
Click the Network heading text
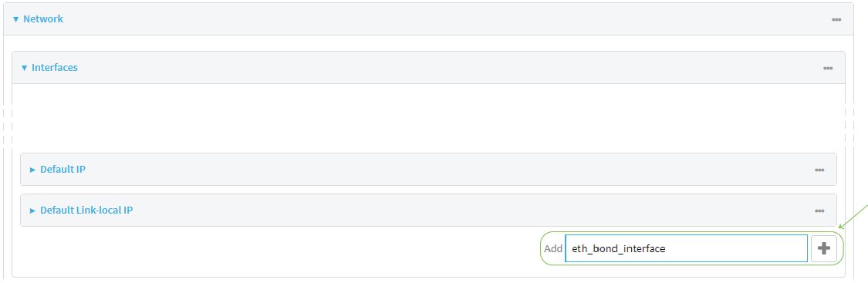pyautogui.click(x=43, y=19)
